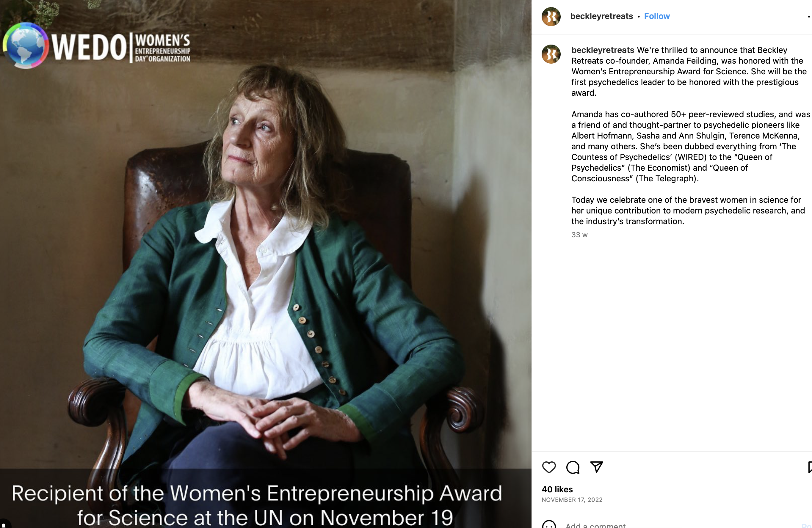This screenshot has height=528, width=812.
Task: Click the beckleyretreats username in the caption
Action: point(603,50)
